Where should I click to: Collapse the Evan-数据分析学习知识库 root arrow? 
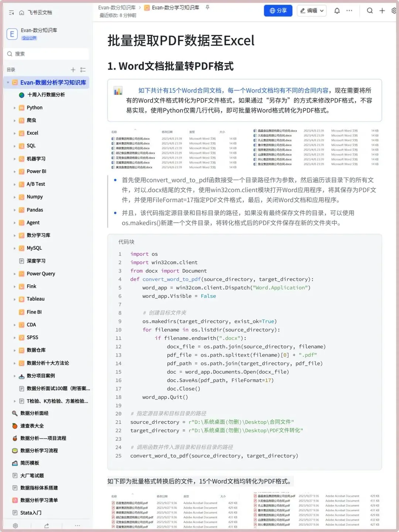click(x=8, y=82)
